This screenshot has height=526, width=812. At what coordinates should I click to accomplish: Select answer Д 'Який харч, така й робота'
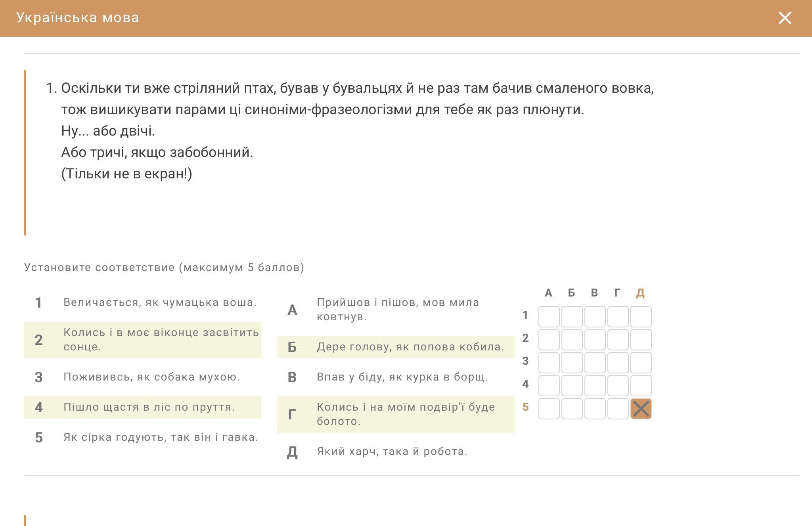(x=392, y=451)
